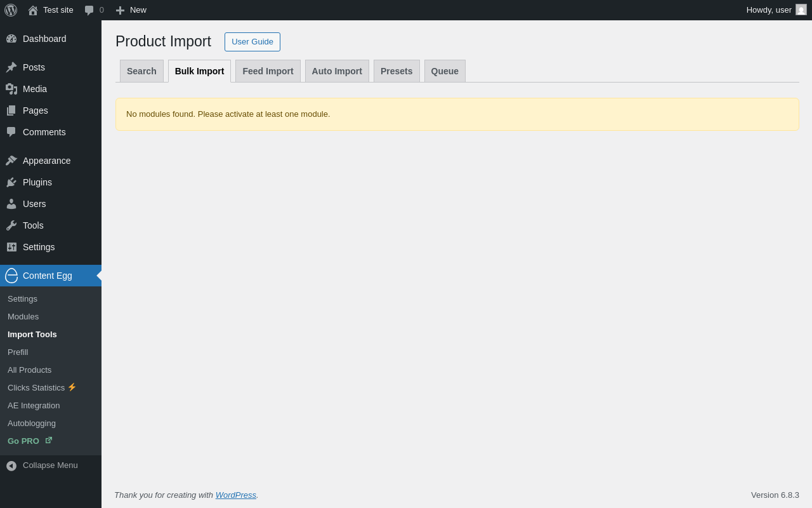Click the Posts pushpin icon
Image resolution: width=812 pixels, height=508 pixels.
point(11,67)
